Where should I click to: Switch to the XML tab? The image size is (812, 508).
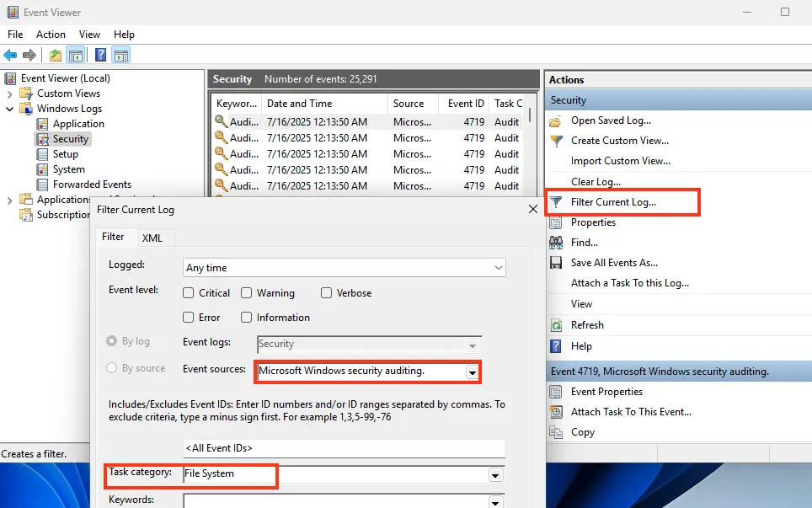152,238
